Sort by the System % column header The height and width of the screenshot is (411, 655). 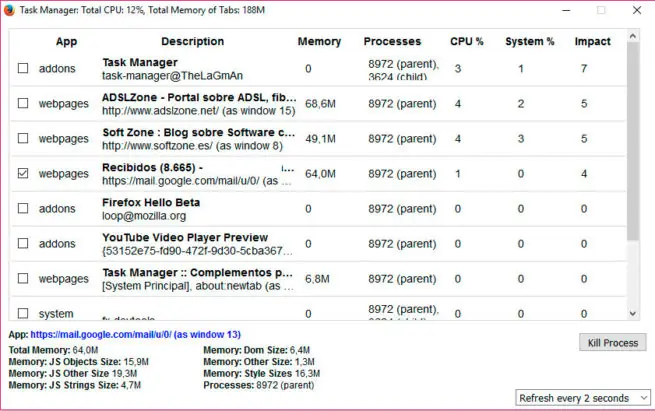point(530,41)
